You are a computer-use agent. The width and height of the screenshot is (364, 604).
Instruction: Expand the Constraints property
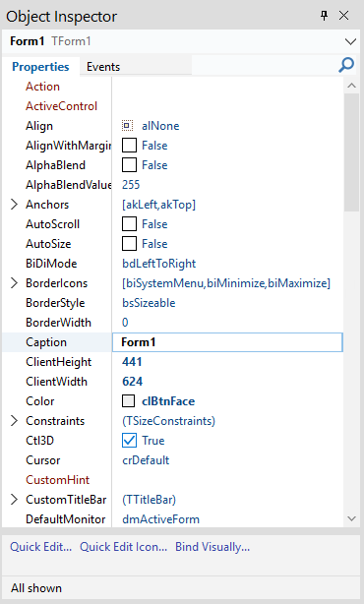[x=14, y=421]
